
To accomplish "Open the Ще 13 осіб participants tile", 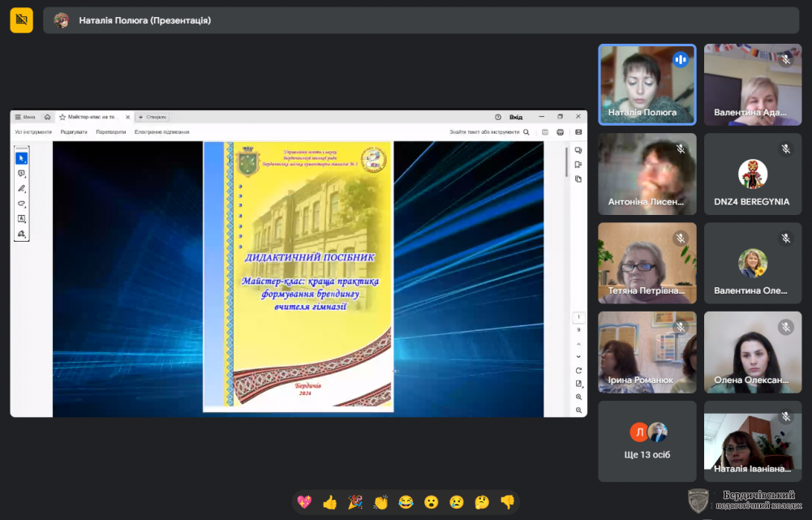I will pos(647,441).
